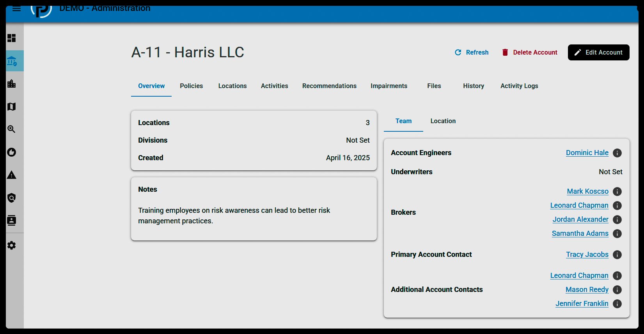The width and height of the screenshot is (644, 334).
Task: Open the shield search sidebar icon
Action: (x=12, y=198)
